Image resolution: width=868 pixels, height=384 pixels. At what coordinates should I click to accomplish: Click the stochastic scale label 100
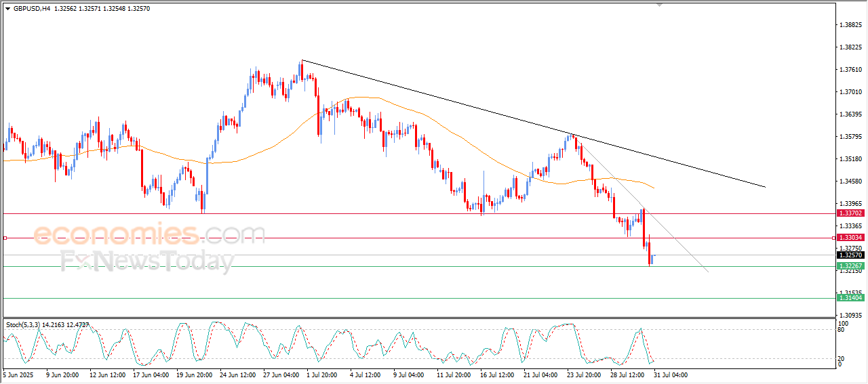tap(843, 324)
